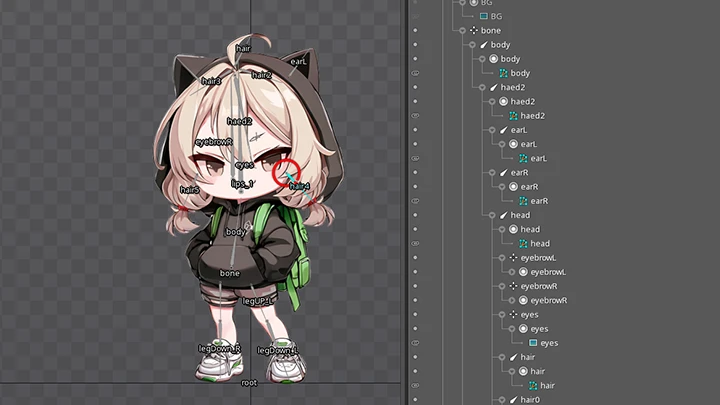720x405 pixels.
Task: Click the earR slot circle icon
Action: [514, 187]
